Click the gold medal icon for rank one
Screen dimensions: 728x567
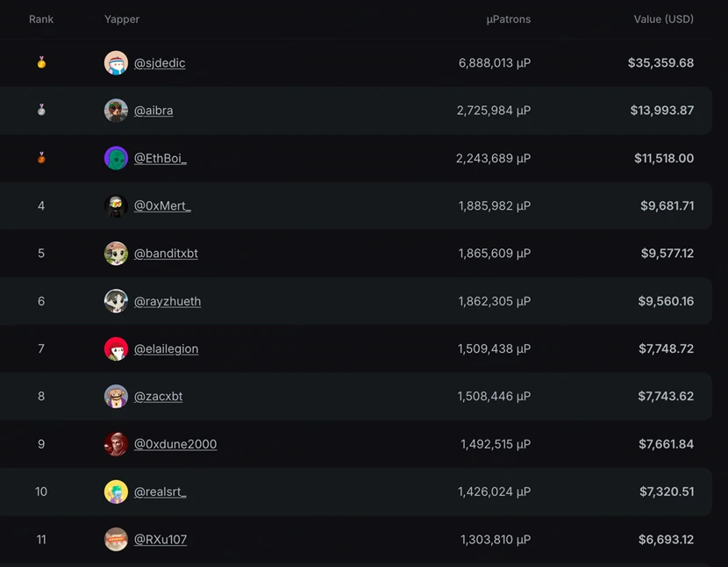40,62
